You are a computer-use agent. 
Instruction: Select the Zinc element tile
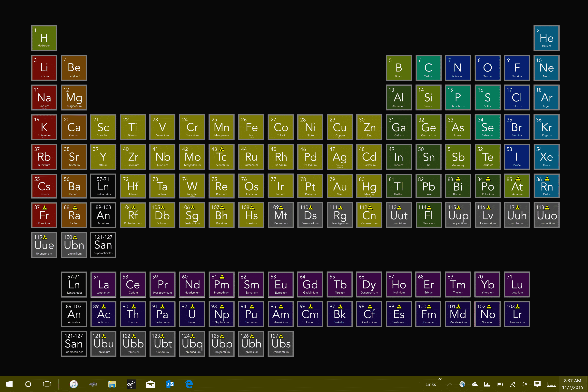(369, 127)
